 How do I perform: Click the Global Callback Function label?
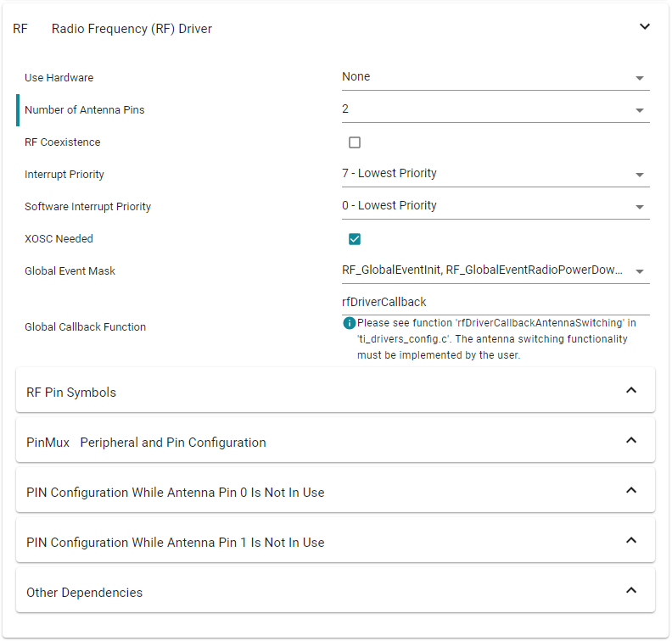tap(85, 327)
